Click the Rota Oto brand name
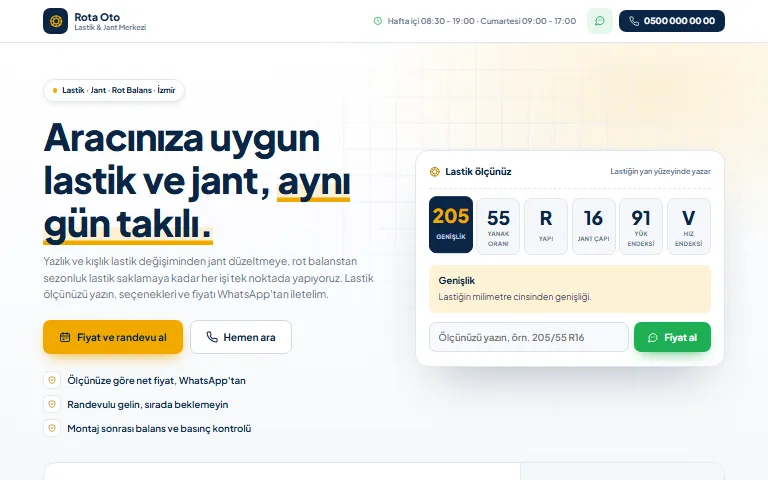This screenshot has height=480, width=768. [x=97, y=17]
